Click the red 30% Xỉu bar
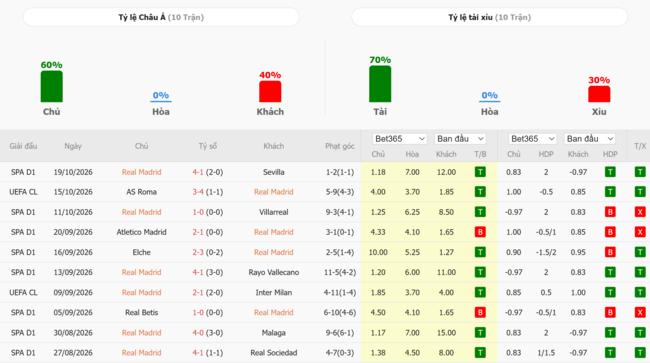The height and width of the screenshot is (363, 650). coord(599,94)
